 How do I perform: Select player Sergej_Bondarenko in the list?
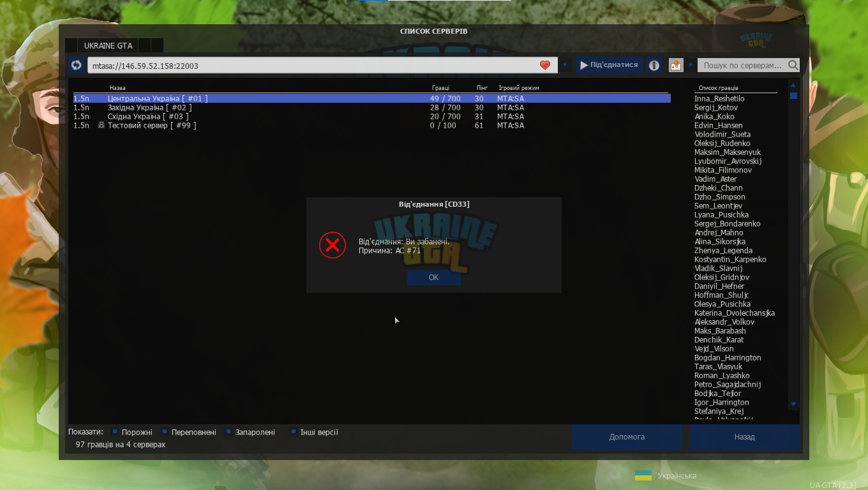(x=728, y=224)
